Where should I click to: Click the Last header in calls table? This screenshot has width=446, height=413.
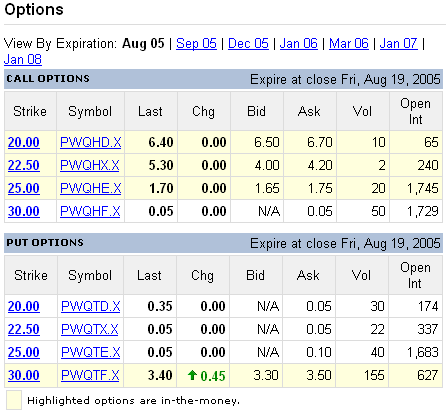[x=150, y=111]
